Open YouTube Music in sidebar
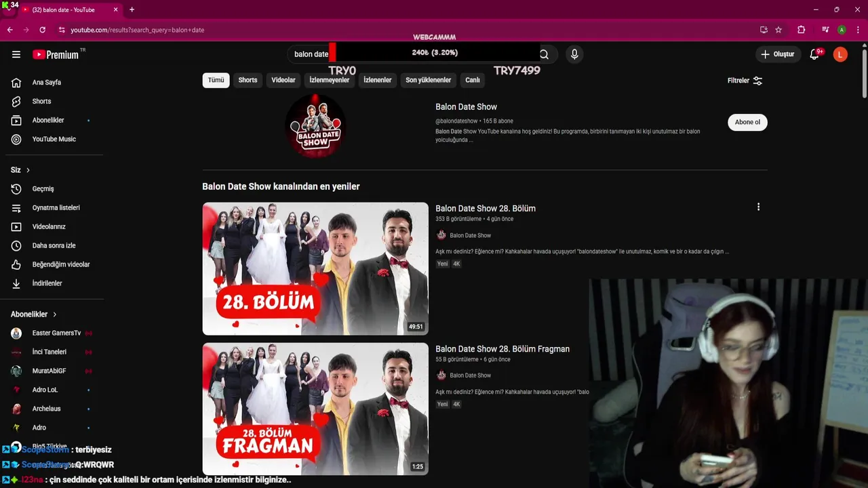Viewport: 868px width, 488px height. [x=54, y=140]
